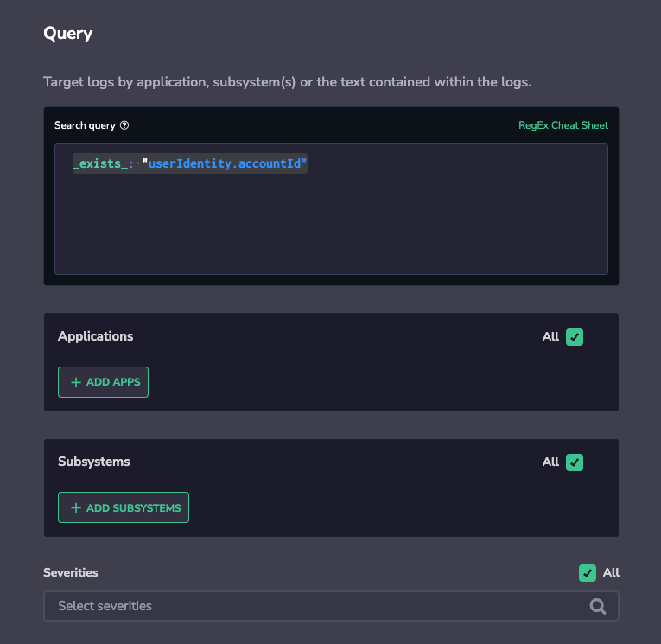Open the Select severities dropdown field
This screenshot has width=661, height=644.
click(331, 606)
